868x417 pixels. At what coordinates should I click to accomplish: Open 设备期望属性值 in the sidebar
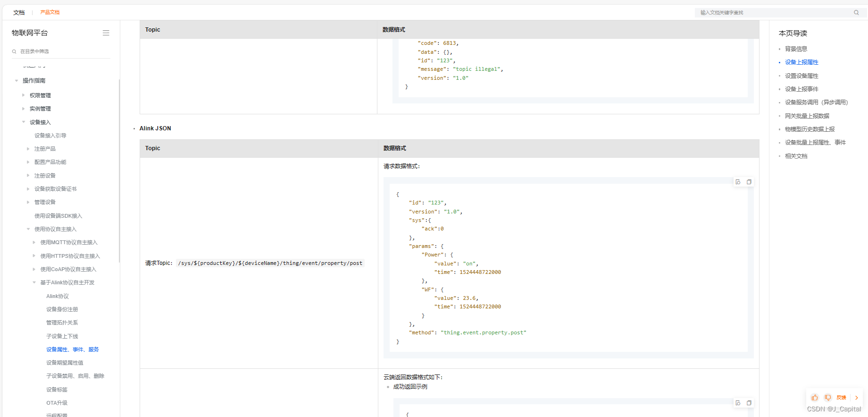65,363
